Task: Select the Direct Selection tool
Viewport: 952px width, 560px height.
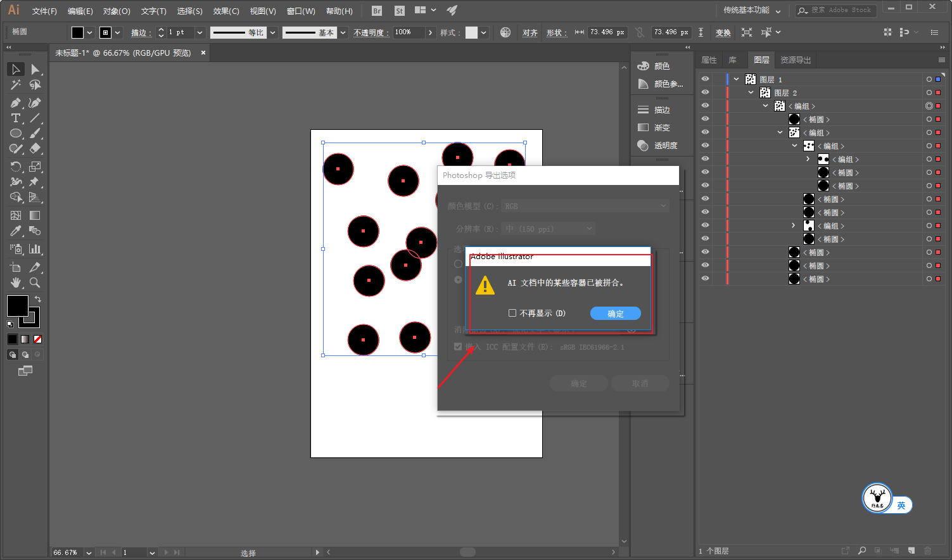Action: coord(35,69)
